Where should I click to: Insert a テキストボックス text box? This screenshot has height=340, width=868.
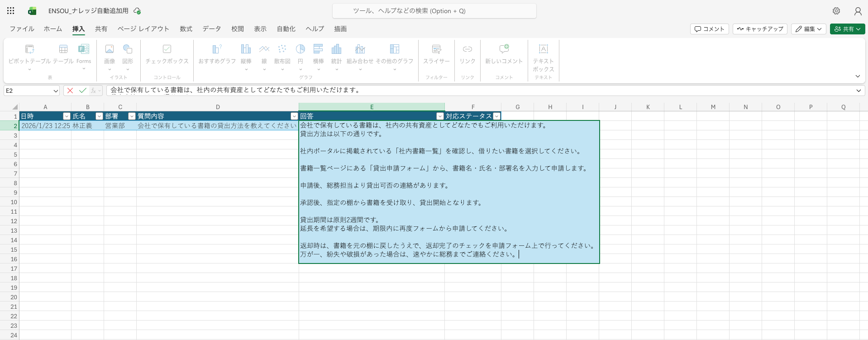pyautogui.click(x=543, y=49)
